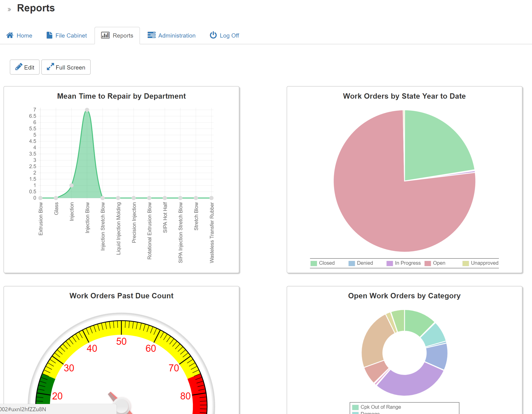The height and width of the screenshot is (414, 532).
Task: Toggle Unapproved legend entry
Action: pos(484,263)
